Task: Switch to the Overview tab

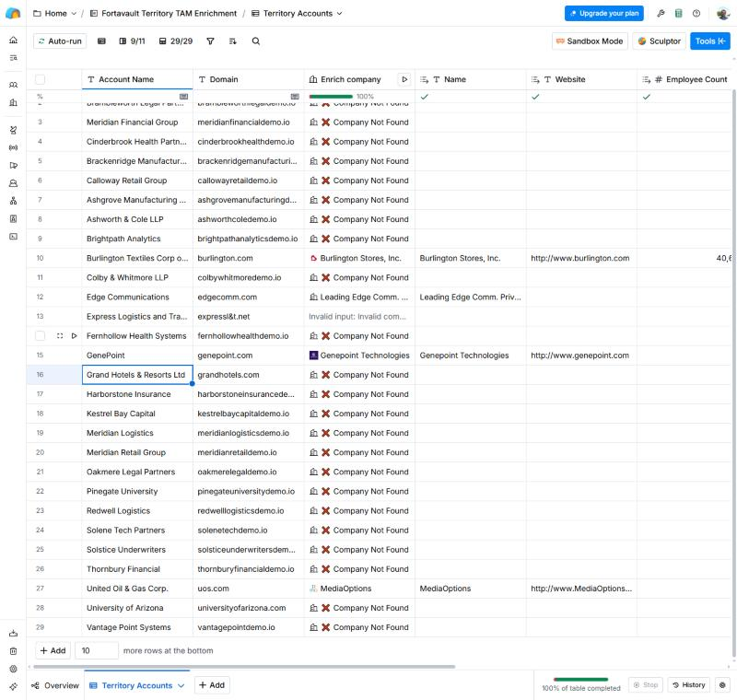Action: (x=55, y=685)
